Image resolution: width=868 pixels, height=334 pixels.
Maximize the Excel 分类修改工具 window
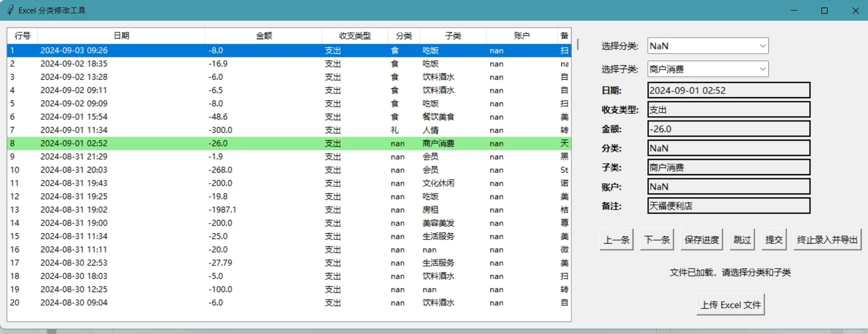click(824, 11)
